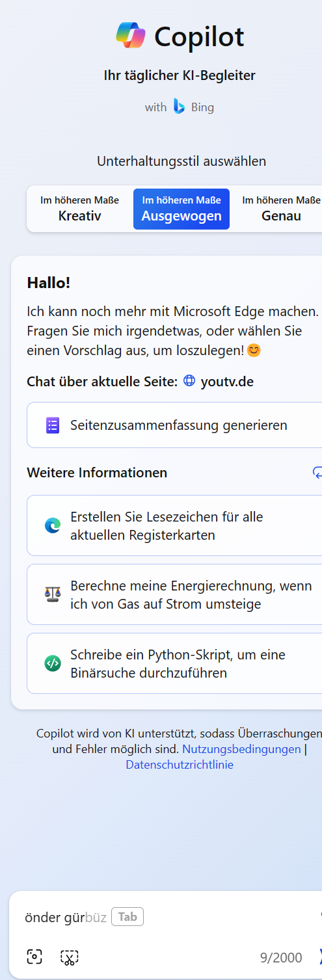Click the 'Unterhaltungsstil auswählen' heading

(x=181, y=161)
